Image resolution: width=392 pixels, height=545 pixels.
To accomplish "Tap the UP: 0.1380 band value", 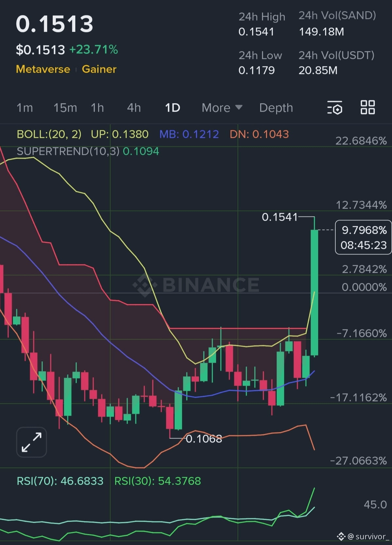I will tap(119, 134).
